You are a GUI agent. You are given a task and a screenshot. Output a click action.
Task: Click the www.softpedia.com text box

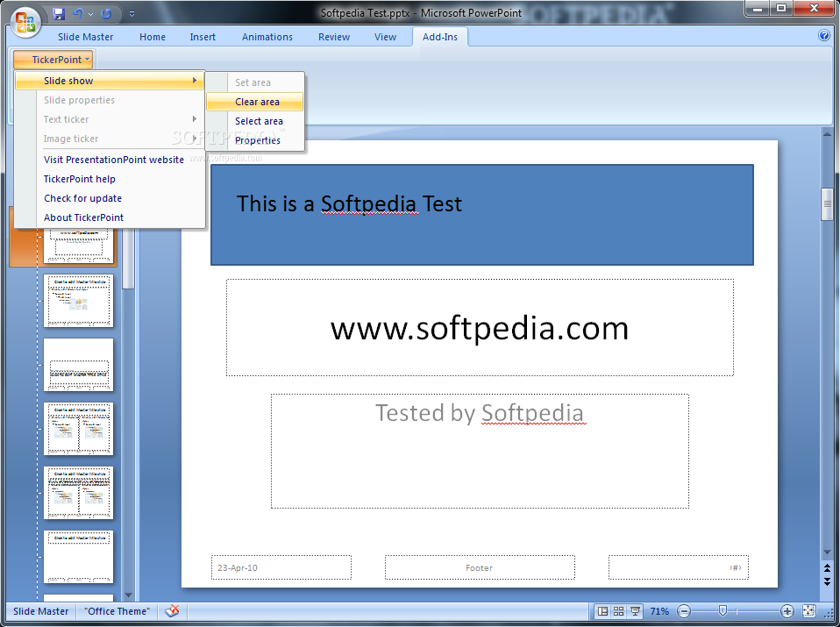[480, 327]
